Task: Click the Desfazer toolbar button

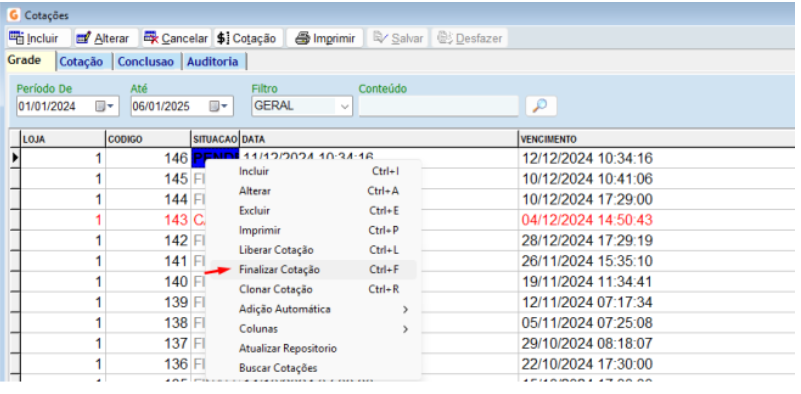Action: 470,38
